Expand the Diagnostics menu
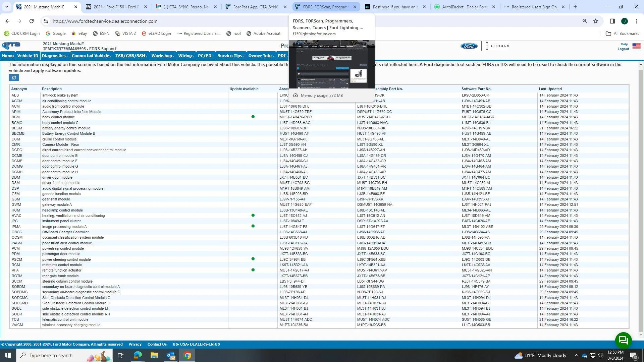The image size is (644, 362). [55, 56]
